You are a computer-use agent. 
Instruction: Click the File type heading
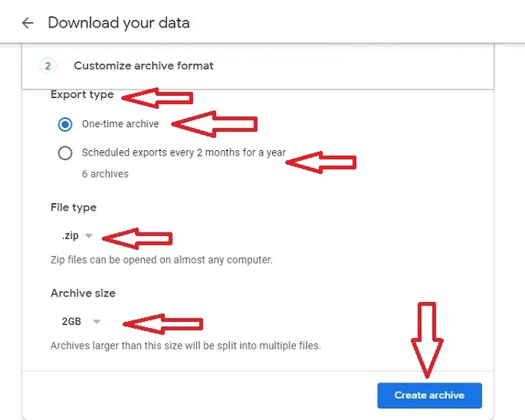pos(74,208)
